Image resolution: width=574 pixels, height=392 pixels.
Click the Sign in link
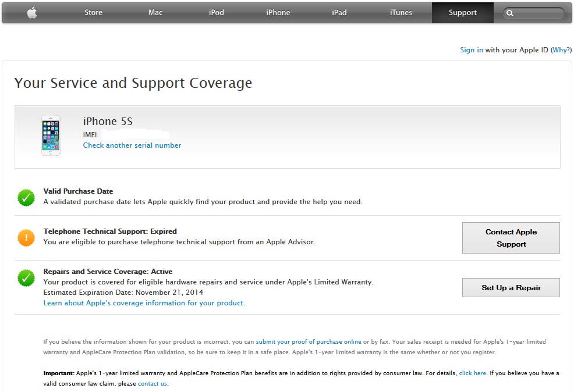(x=472, y=50)
